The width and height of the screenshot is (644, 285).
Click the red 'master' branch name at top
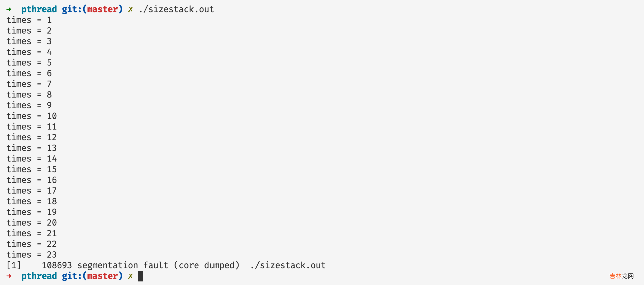103,9
